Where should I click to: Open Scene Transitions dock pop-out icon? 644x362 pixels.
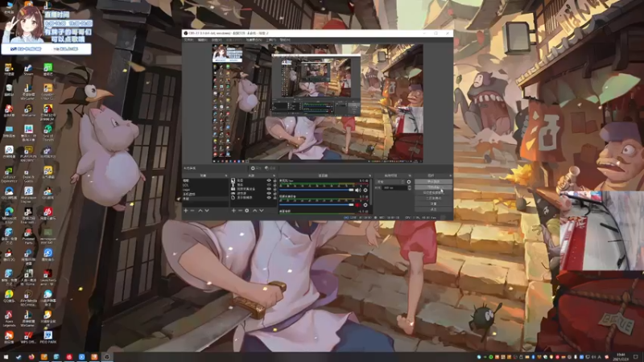click(410, 175)
